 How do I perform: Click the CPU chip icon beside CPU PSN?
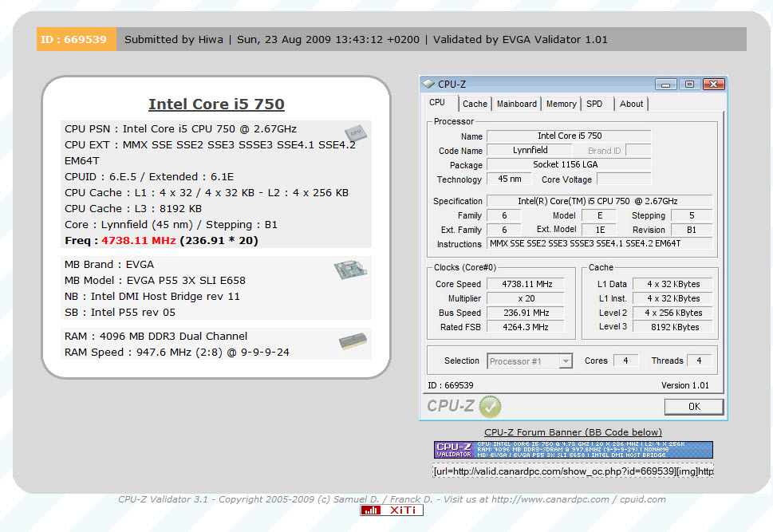[356, 132]
